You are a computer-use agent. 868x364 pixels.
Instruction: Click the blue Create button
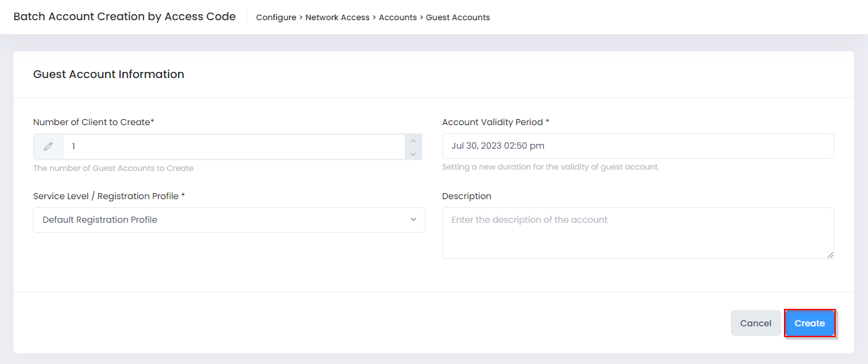pyautogui.click(x=810, y=324)
